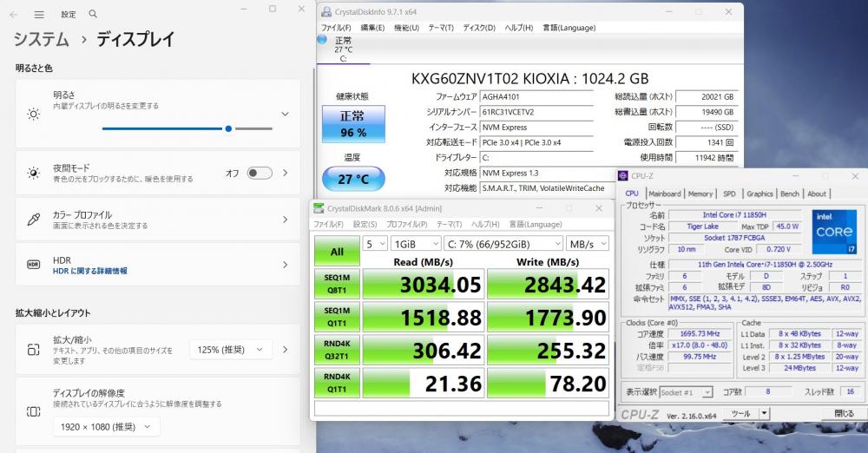The height and width of the screenshot is (453, 868).
Task: Open the 1920 × 1080 resolution dropdown
Action: (107, 426)
